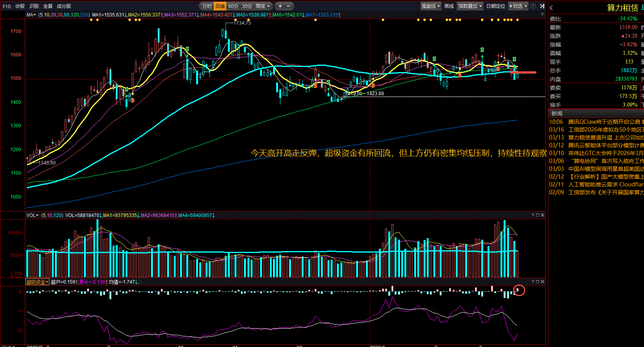The width and height of the screenshot is (644, 347).
Task: Open the 超级资金 indicator selector
Action: tap(37, 282)
